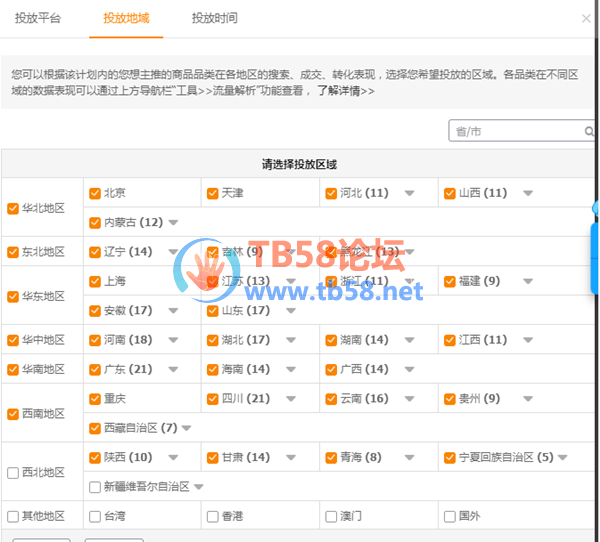Check the 其他地区 region checkbox
Image resolution: width=600 pixels, height=542 pixels.
coord(13,517)
